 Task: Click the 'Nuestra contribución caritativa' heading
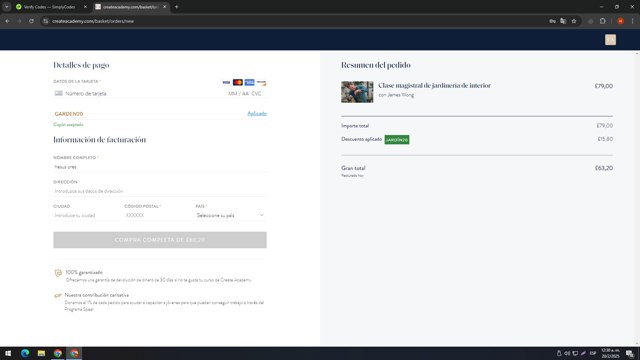97,295
